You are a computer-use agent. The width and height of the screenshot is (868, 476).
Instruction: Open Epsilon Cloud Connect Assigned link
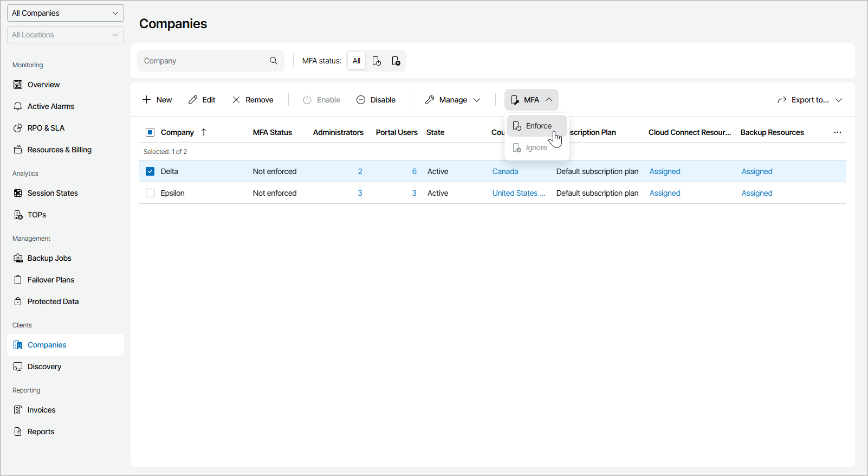tap(665, 193)
